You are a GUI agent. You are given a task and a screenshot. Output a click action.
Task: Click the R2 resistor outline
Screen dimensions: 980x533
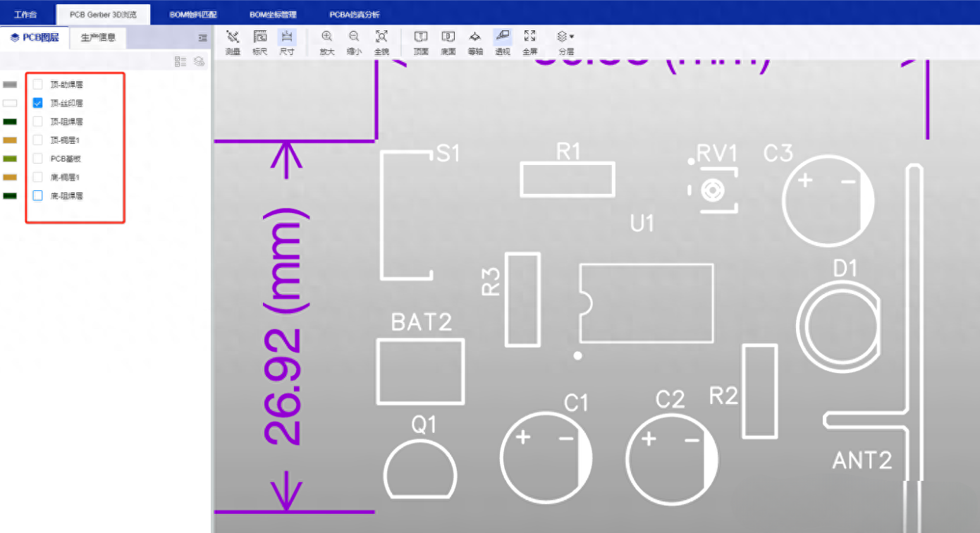760,391
